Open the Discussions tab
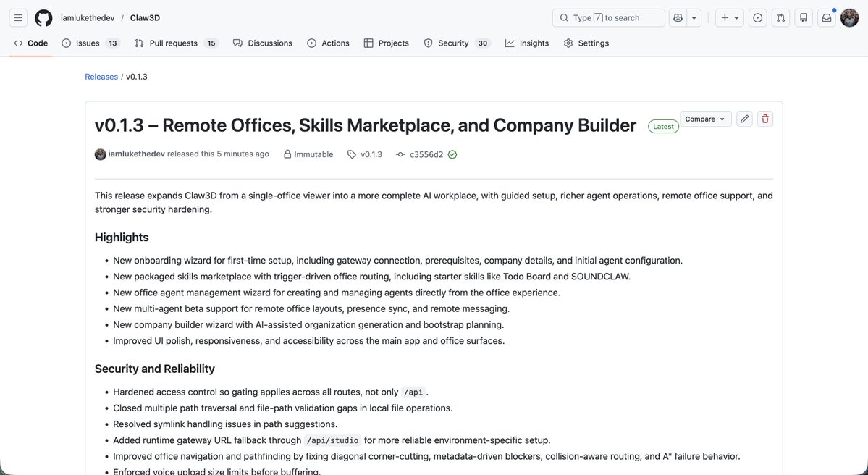The width and height of the screenshot is (868, 475). pyautogui.click(x=262, y=43)
